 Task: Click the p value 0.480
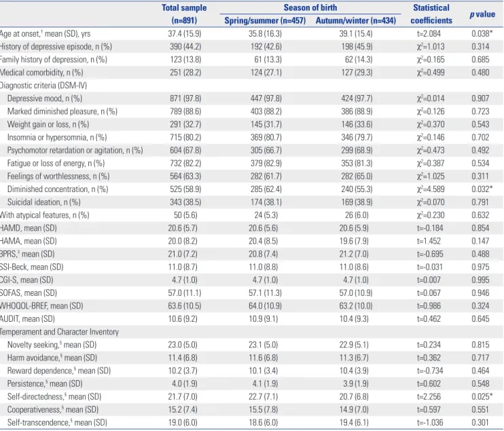480,73
